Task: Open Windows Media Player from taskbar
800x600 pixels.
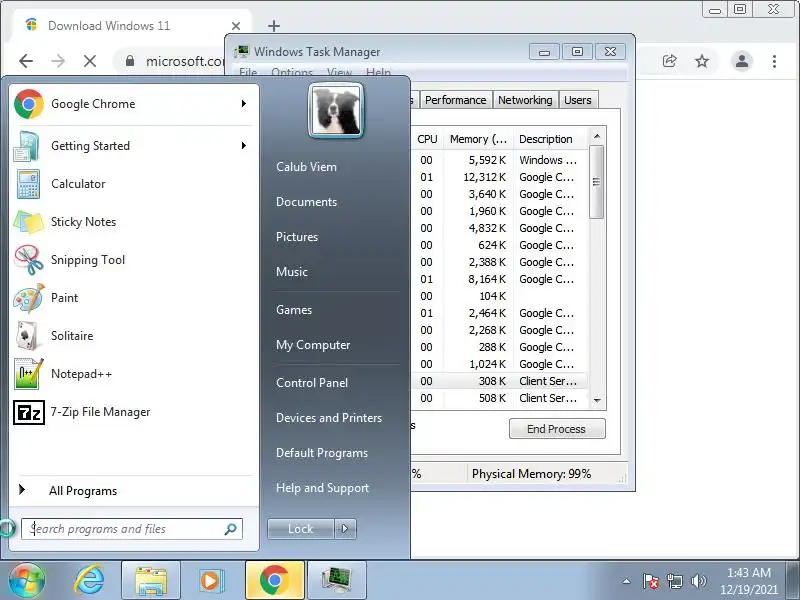Action: point(210,581)
